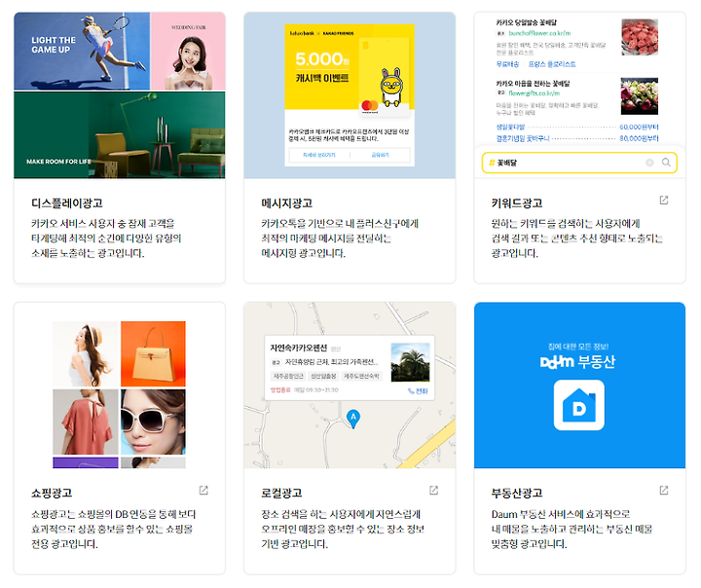
Task: Click the WEDDING FAIR pink banner
Action: tap(188, 51)
